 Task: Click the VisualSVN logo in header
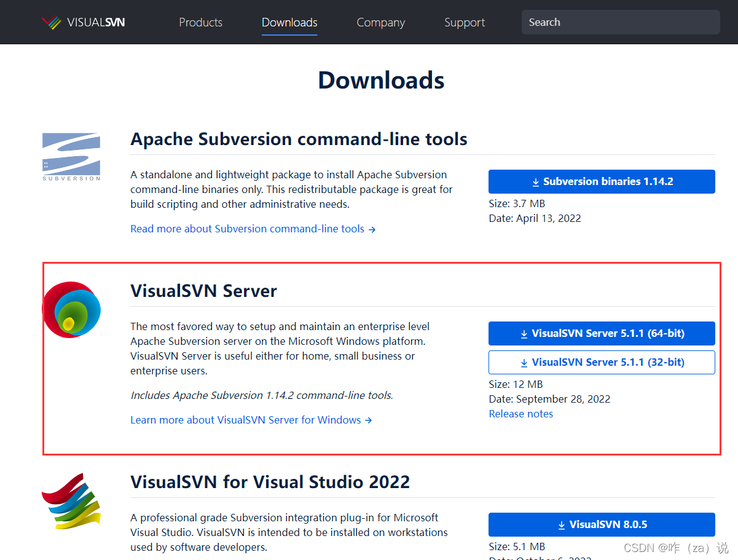click(83, 22)
